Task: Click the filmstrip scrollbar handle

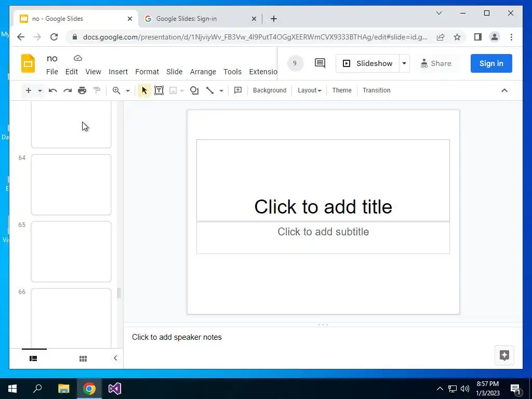Action: [119, 293]
